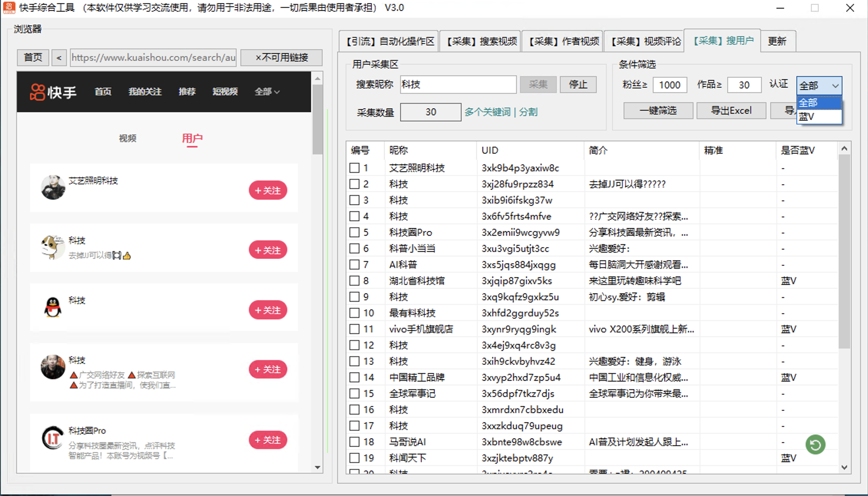The height and width of the screenshot is (496, 868).
Task: Click the Kuaishou logo on the embedded webpage
Action: pyautogui.click(x=53, y=91)
